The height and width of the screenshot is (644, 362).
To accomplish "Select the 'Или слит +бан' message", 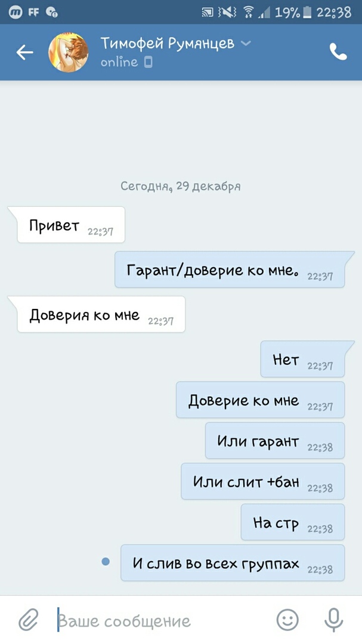I will click(263, 481).
